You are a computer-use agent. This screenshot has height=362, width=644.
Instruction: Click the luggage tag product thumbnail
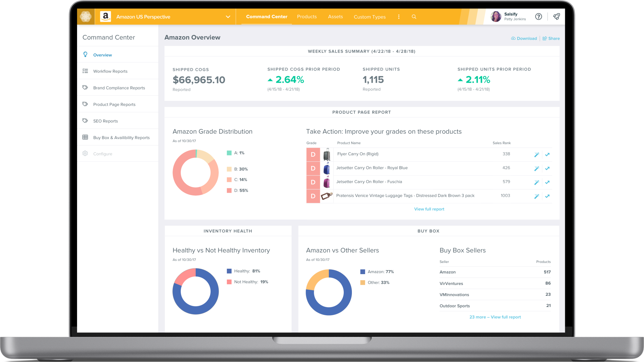pyautogui.click(x=327, y=196)
